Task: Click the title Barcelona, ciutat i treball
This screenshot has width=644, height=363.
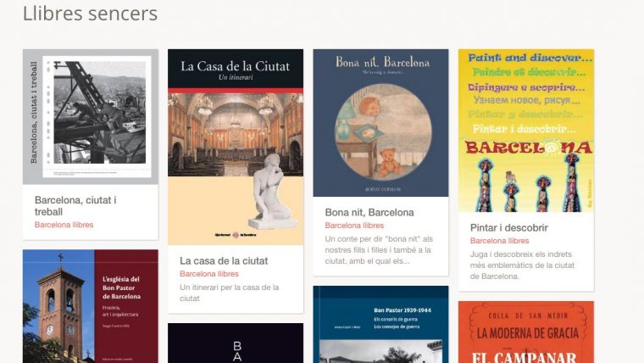Action: [x=75, y=206]
